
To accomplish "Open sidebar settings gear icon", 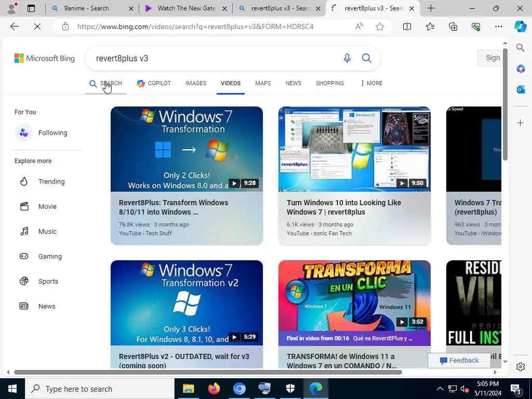I will click(x=521, y=367).
